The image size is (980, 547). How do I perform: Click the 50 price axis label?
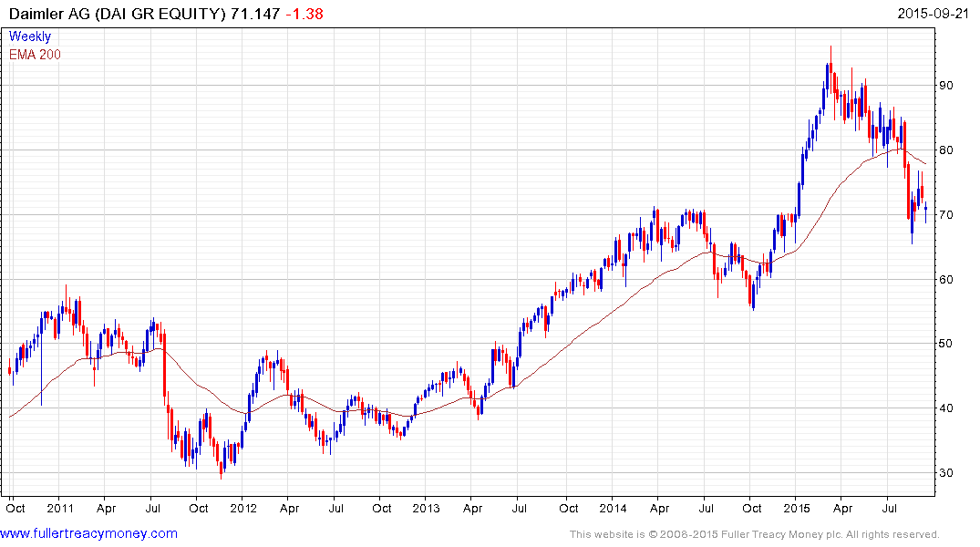(946, 343)
